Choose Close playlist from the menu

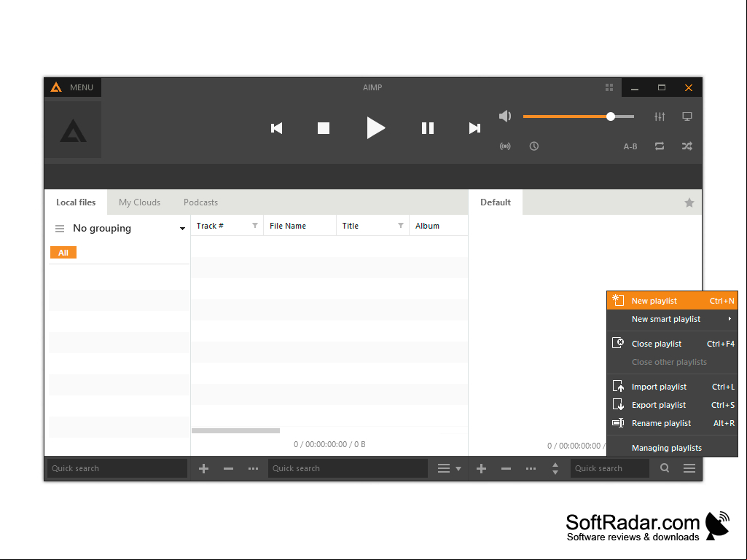point(672,344)
